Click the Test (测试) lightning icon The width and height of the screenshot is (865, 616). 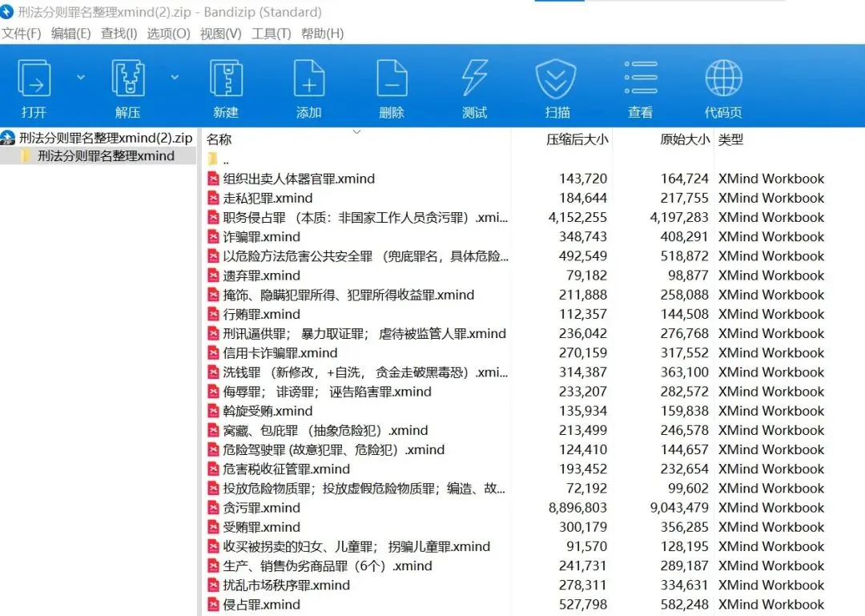474,79
